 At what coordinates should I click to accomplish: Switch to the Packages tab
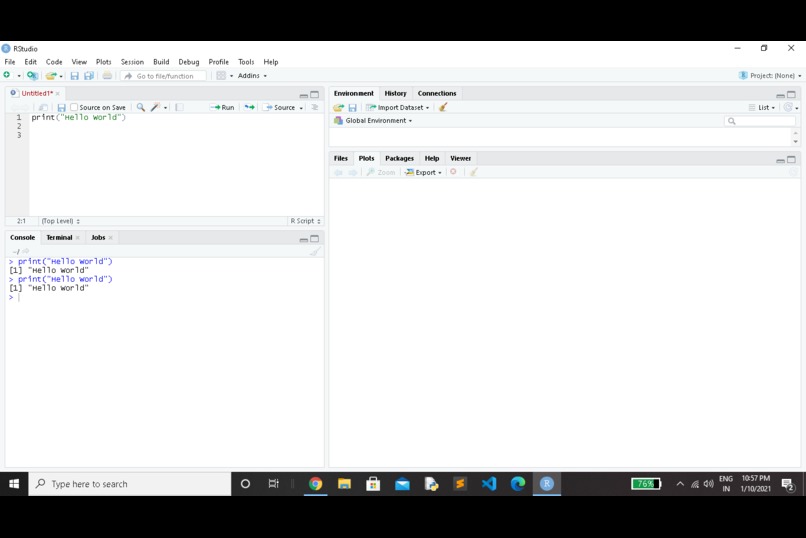[x=399, y=158]
